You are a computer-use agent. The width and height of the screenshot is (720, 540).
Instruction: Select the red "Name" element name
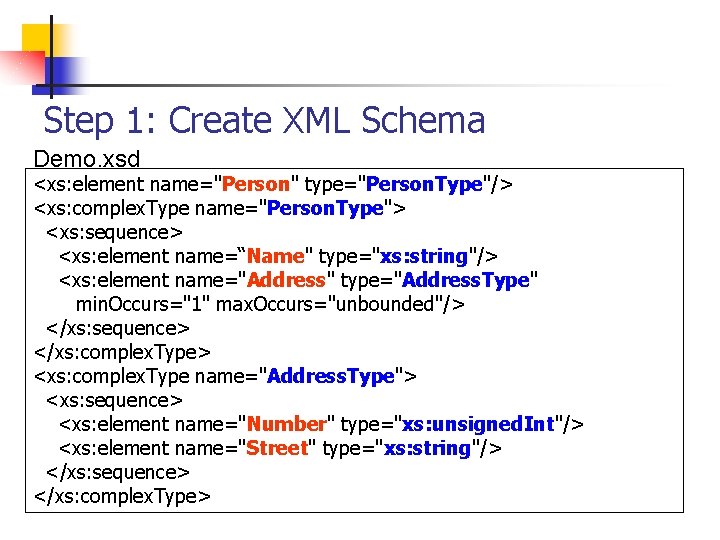coord(276,256)
